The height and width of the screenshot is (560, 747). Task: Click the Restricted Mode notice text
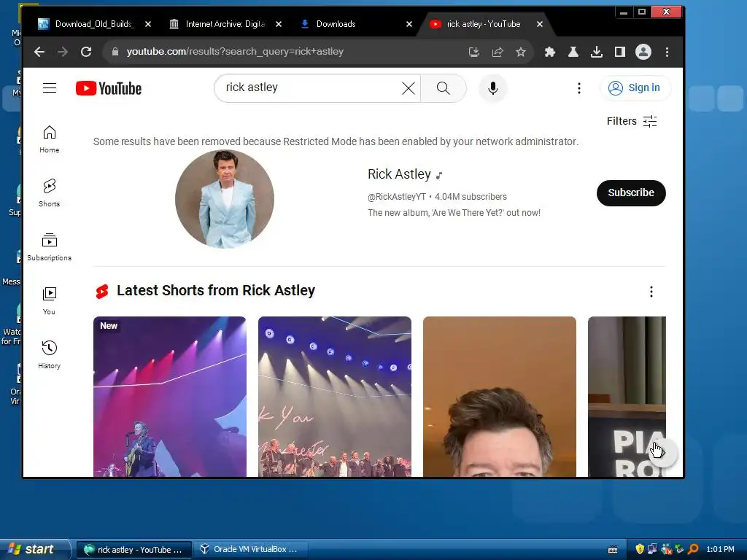tap(336, 142)
